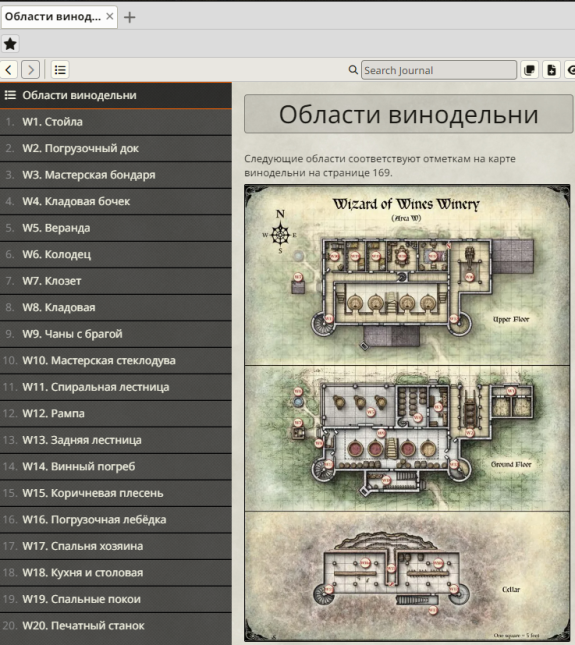
Task: Open W4. Кладовая бочек entry
Action: coord(116,201)
